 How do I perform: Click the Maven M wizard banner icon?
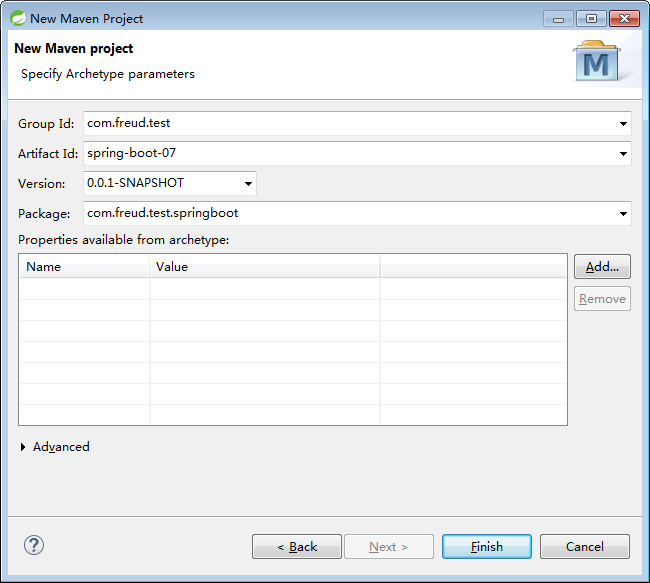click(597, 61)
